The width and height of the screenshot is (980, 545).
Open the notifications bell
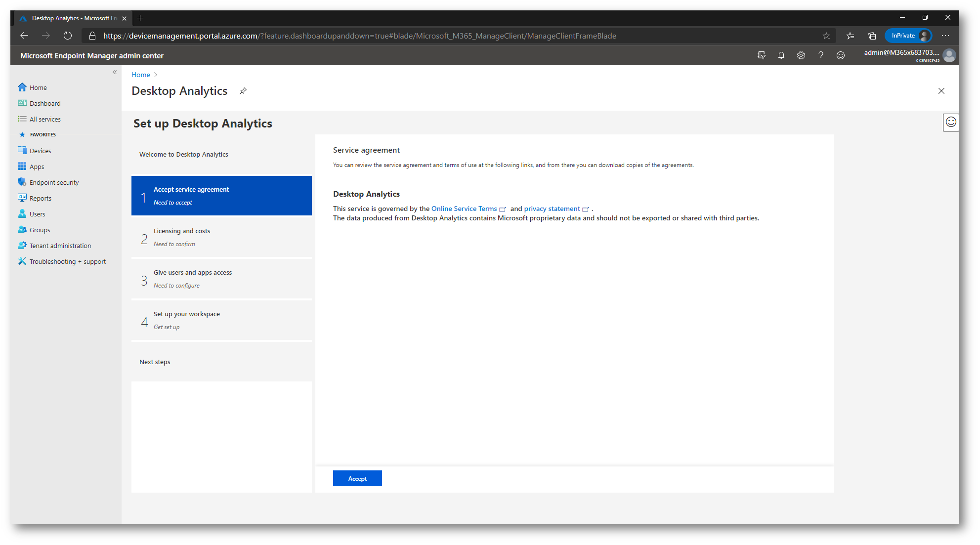(x=781, y=55)
